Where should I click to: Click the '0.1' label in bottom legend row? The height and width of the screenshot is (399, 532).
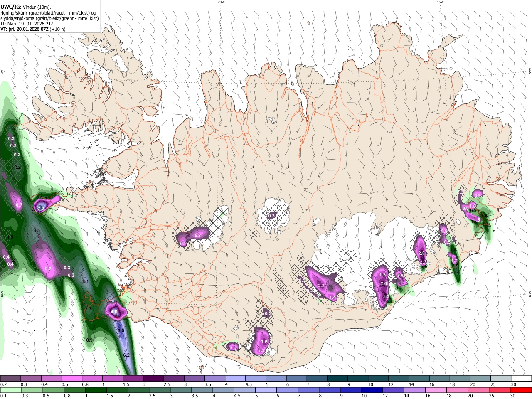[x=3, y=396]
